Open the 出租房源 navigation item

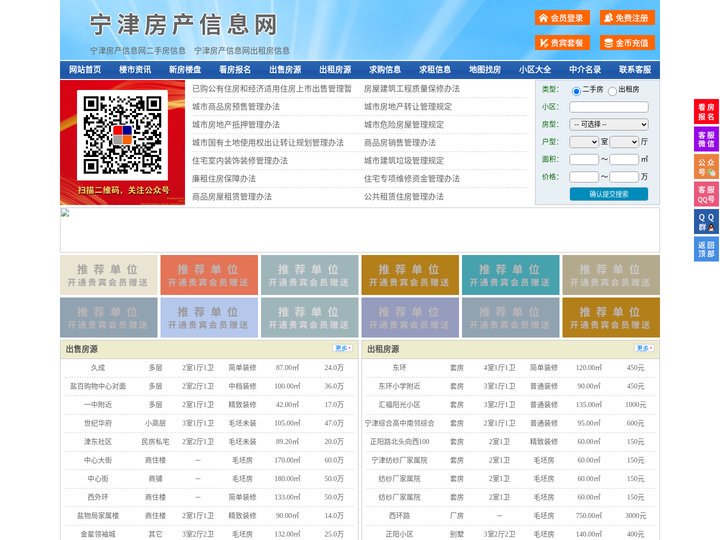coord(335,70)
